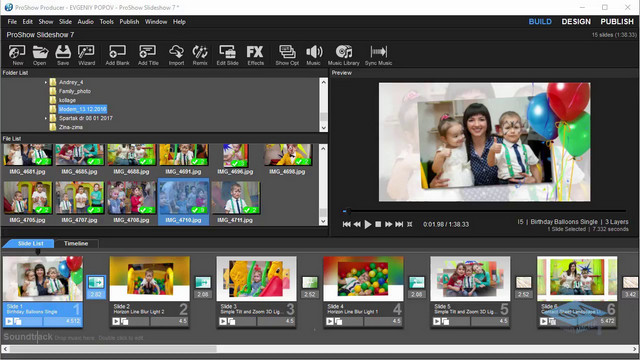Open Show Options (Show Opt)

click(x=287, y=55)
